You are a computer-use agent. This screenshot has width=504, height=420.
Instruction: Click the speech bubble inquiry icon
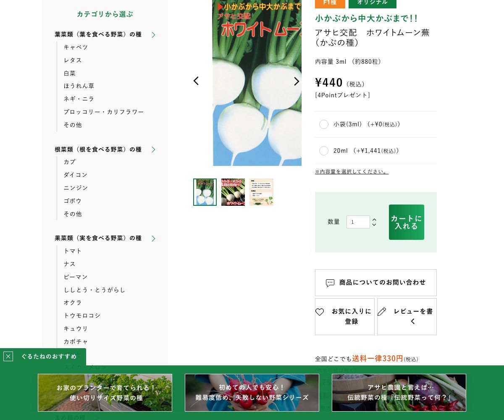[330, 283]
